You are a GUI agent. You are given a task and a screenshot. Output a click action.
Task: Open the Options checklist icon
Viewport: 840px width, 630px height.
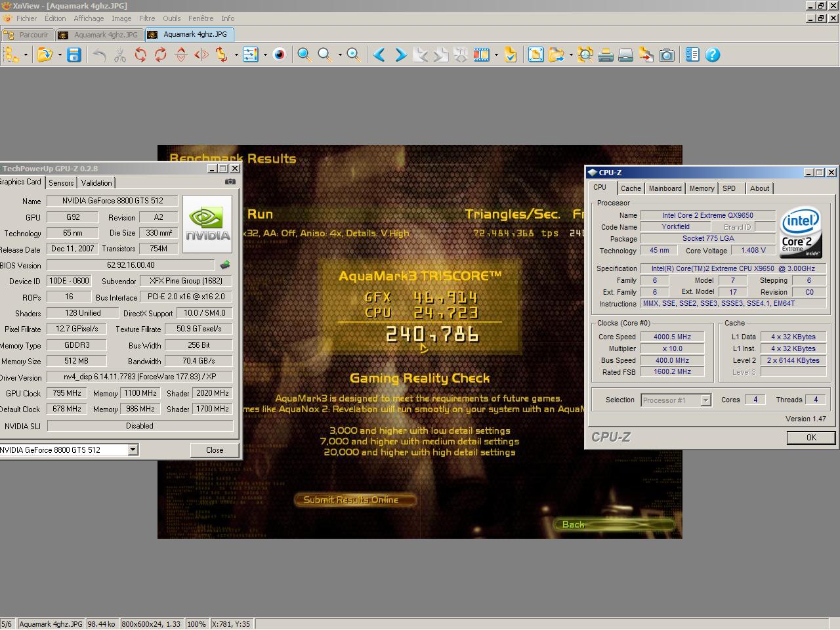(692, 55)
